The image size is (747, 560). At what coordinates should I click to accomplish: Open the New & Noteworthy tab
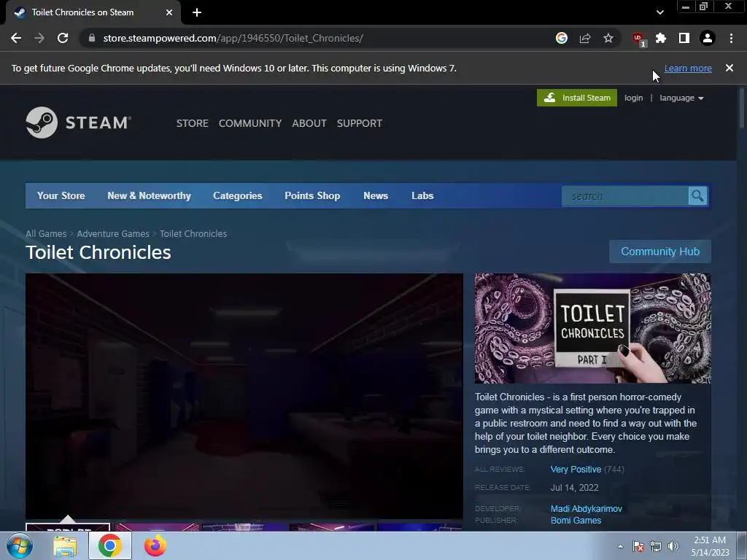tap(149, 195)
